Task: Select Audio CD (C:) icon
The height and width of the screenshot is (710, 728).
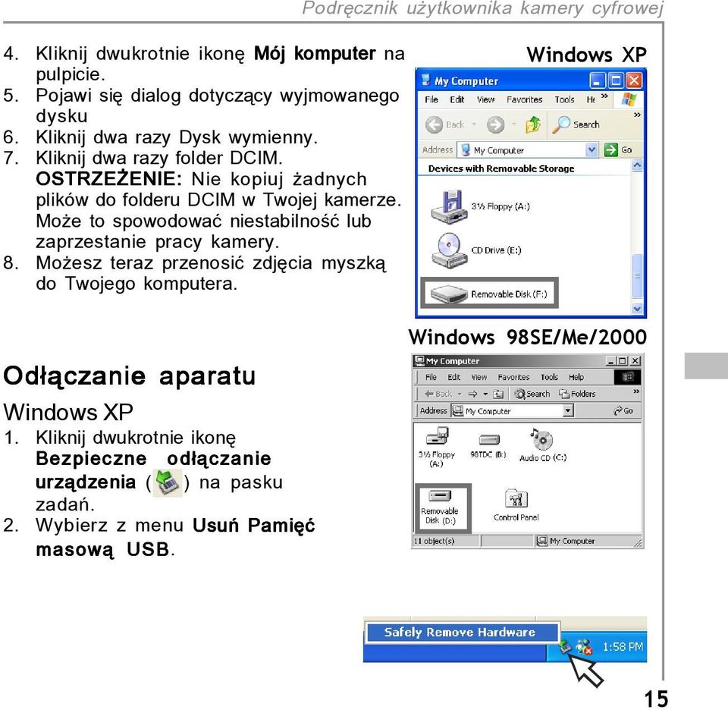Action: 543,445
